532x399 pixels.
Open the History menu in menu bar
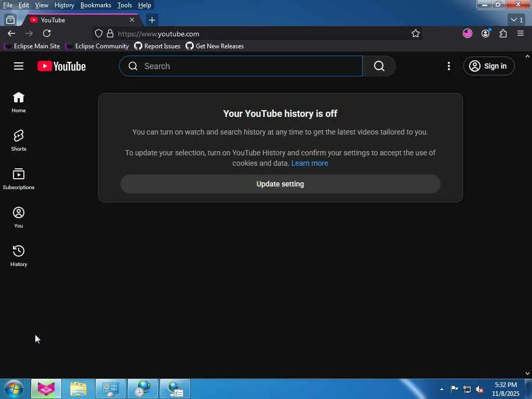click(x=64, y=5)
